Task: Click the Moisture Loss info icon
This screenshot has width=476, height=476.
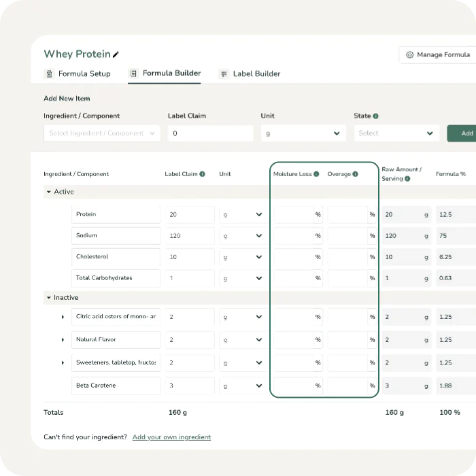Action: coord(316,174)
